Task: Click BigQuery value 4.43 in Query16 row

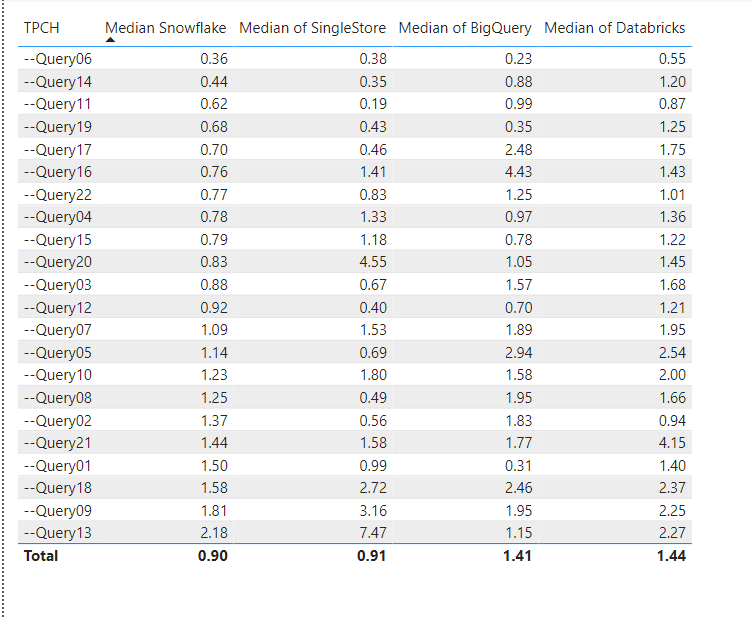Action: pyautogui.click(x=516, y=172)
